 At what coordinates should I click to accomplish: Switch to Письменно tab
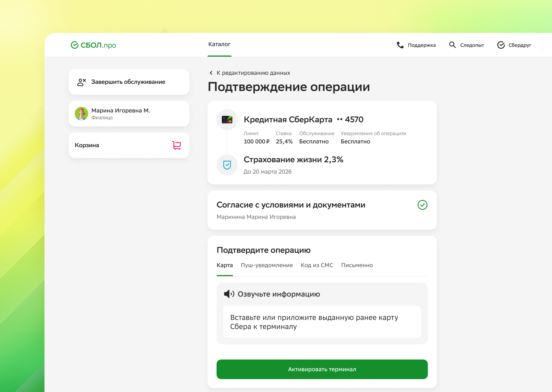coord(357,265)
